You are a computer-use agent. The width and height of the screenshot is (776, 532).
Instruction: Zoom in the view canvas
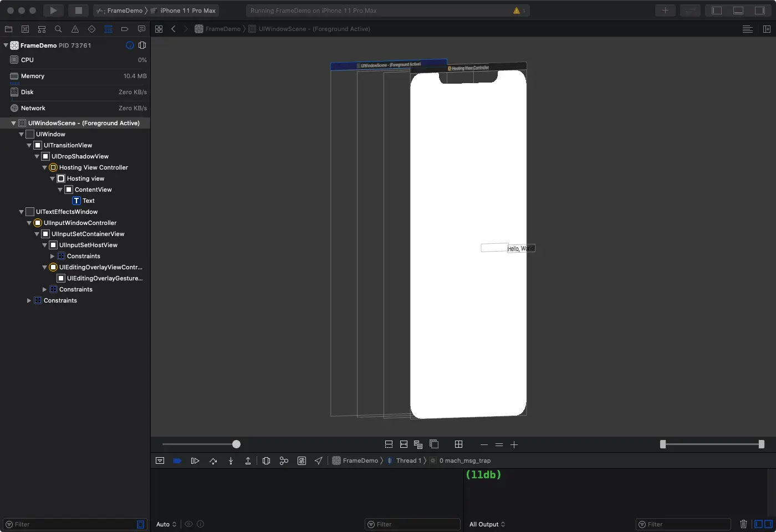click(514, 444)
